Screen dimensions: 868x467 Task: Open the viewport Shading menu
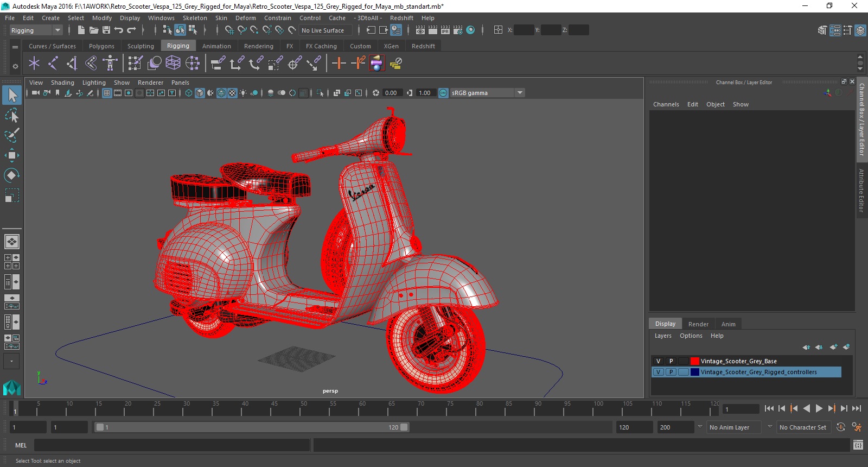point(62,83)
